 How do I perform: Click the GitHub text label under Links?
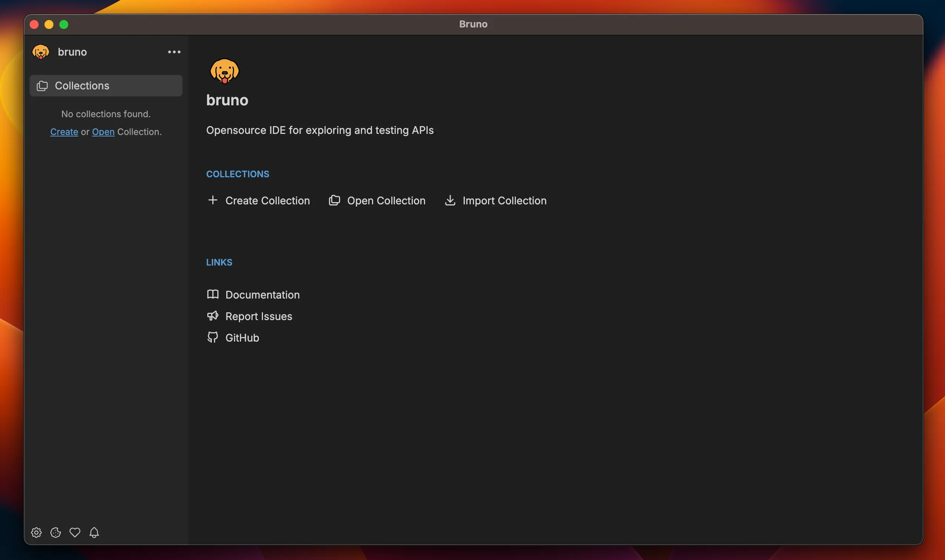tap(242, 337)
